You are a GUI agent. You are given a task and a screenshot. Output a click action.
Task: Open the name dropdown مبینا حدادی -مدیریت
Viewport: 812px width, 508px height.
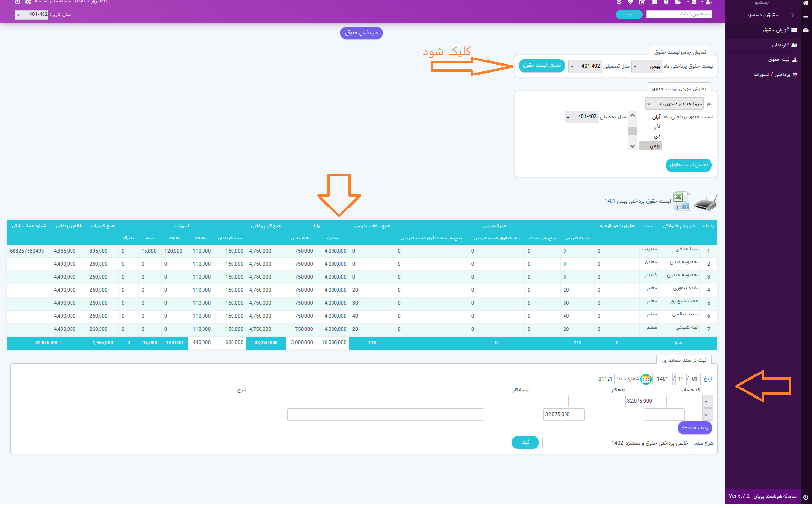pyautogui.click(x=674, y=104)
